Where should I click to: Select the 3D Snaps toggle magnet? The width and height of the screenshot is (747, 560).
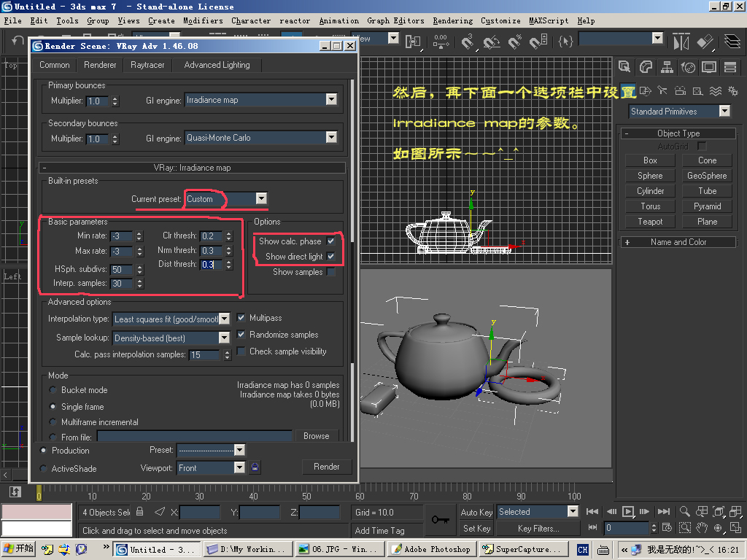coord(467,42)
